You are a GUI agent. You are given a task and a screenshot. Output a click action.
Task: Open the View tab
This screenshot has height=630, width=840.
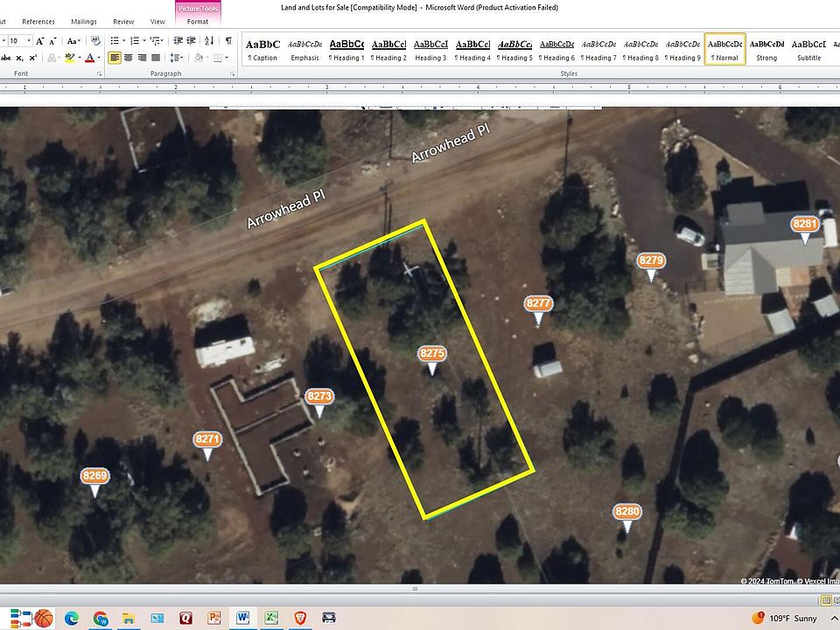[157, 21]
